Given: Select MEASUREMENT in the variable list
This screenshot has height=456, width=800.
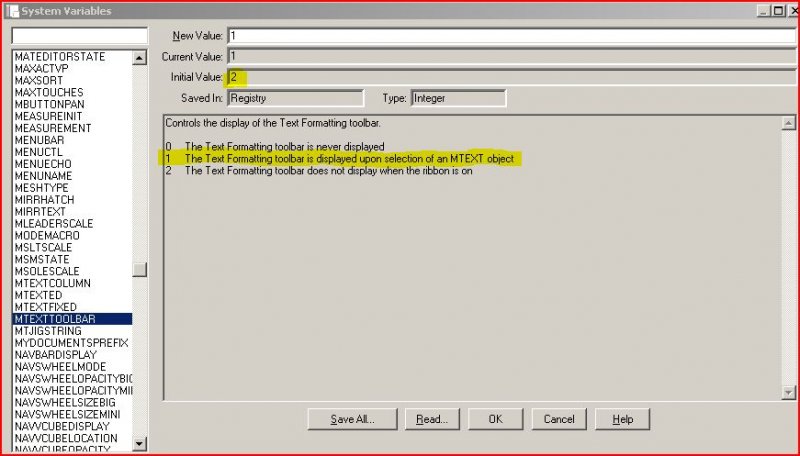Looking at the screenshot, I should [x=72, y=128].
